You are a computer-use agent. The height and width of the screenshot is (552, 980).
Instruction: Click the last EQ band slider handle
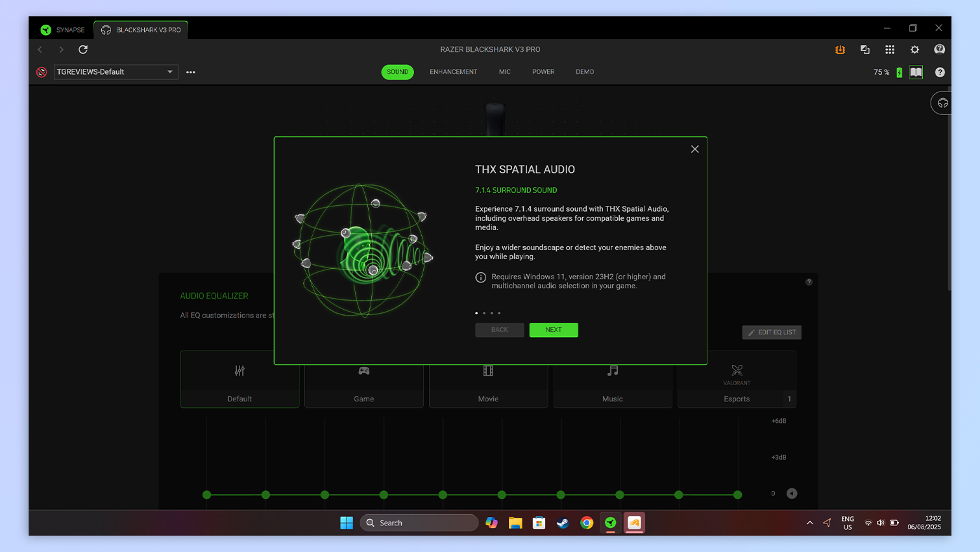tap(738, 495)
